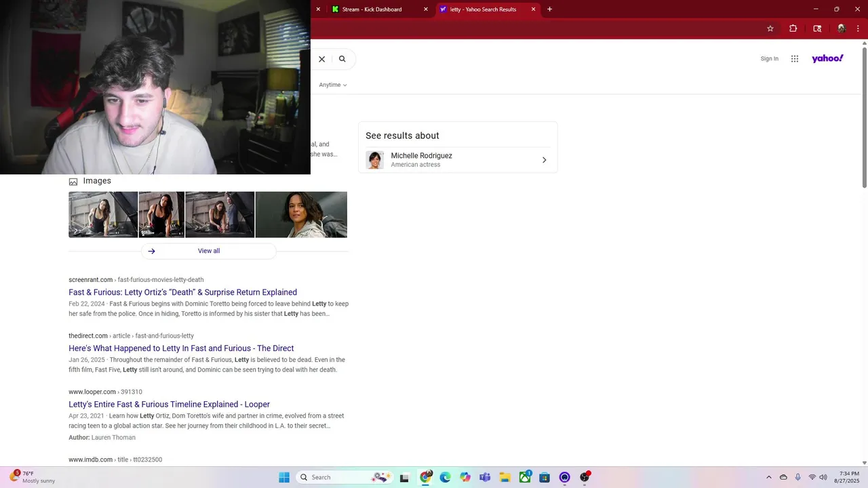Open the Yahoo apps grid icon
868x488 pixels.
795,59
